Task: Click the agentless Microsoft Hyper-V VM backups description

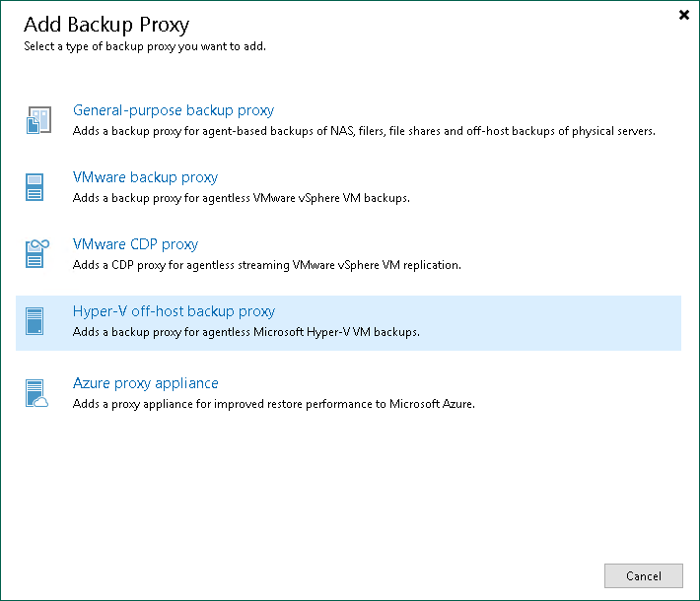Action: coord(246,332)
